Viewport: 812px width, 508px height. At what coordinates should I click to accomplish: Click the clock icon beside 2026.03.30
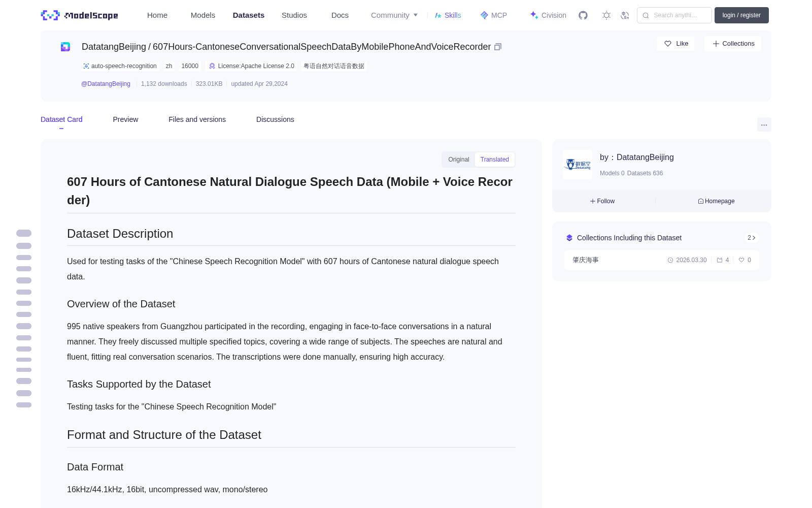tap(670, 260)
